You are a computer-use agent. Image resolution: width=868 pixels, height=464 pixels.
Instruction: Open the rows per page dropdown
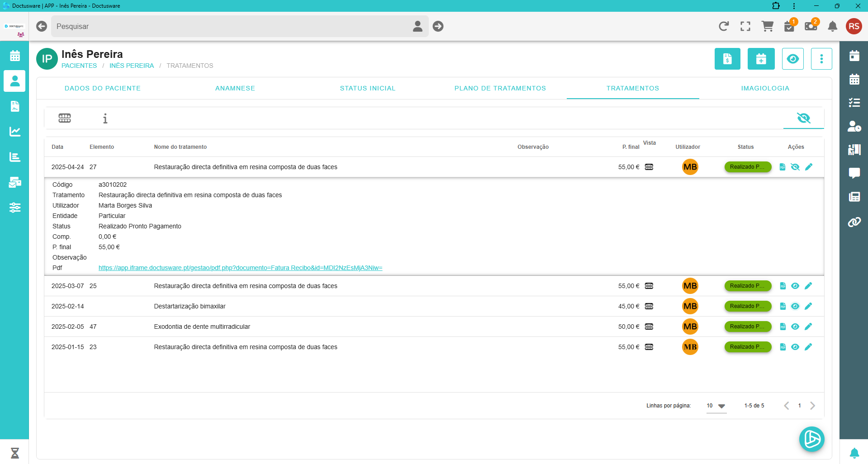click(x=716, y=406)
